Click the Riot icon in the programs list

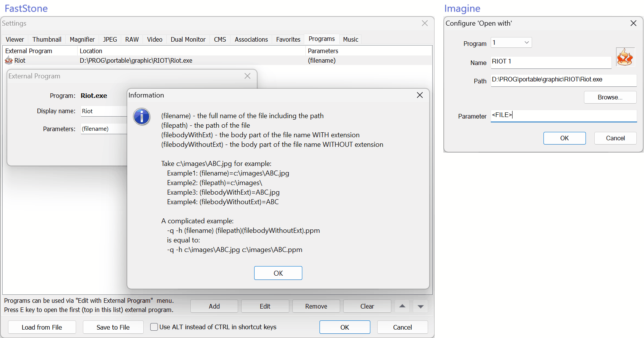9,60
